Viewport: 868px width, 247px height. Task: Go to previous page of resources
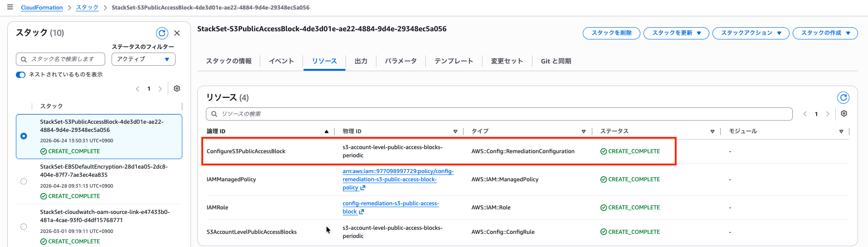coord(805,114)
